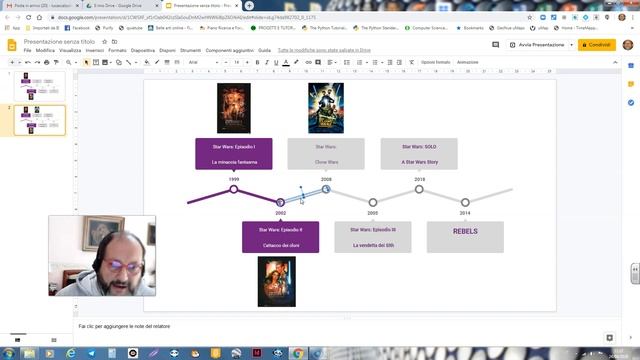Toggle Italic formatting
This screenshot has height=360, width=640.
coord(267,62)
